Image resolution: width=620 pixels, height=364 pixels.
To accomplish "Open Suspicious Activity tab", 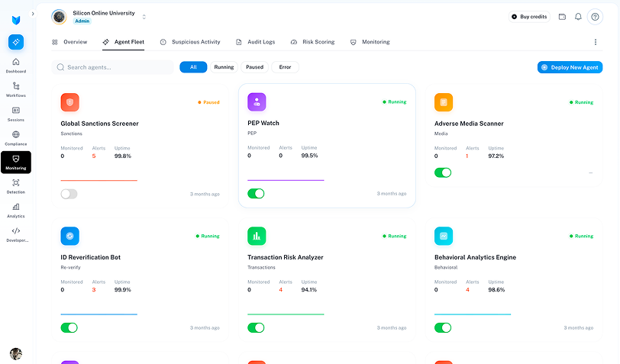I will (x=190, y=42).
